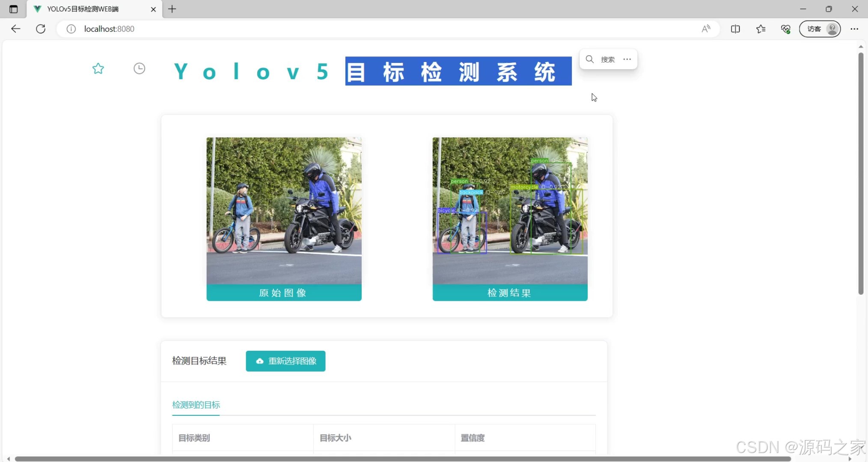Click the star favorite icon near title
The height and width of the screenshot is (462, 868).
coord(98,68)
